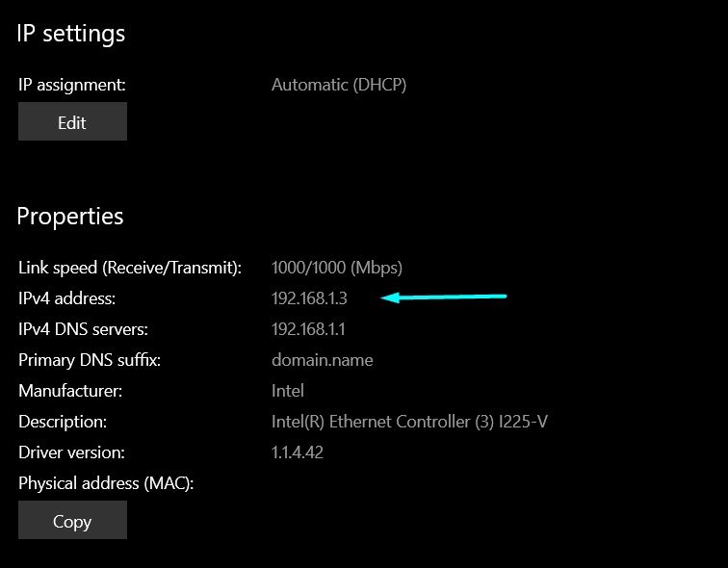Click the Link speed (Receive/Transmit) label
The width and height of the screenshot is (728, 568).
[130, 268]
